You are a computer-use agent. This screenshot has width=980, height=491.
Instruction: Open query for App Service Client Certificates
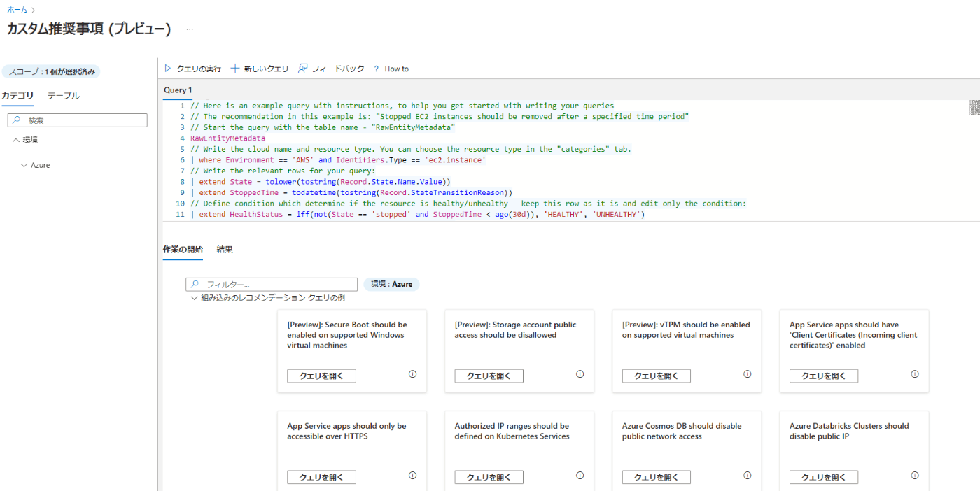(824, 376)
